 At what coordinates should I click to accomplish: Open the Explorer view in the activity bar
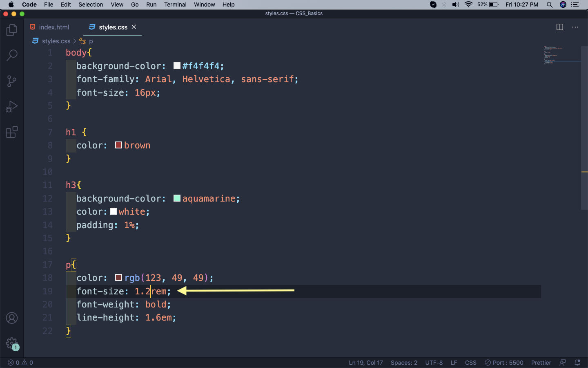click(12, 30)
